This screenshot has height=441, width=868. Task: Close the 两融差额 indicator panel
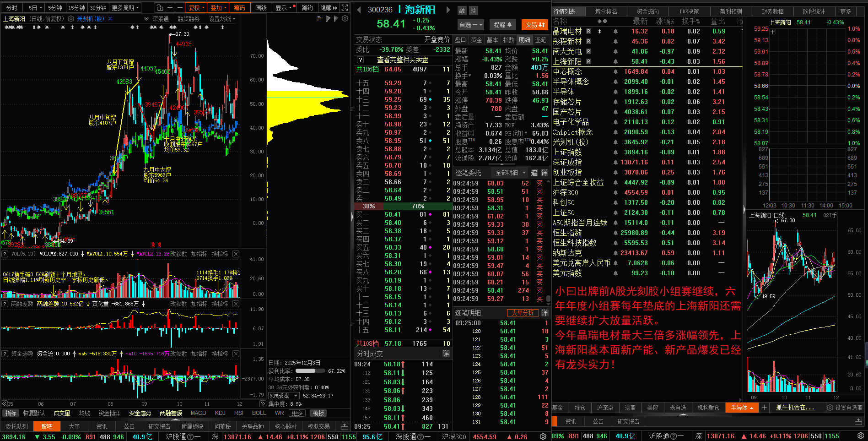click(236, 304)
